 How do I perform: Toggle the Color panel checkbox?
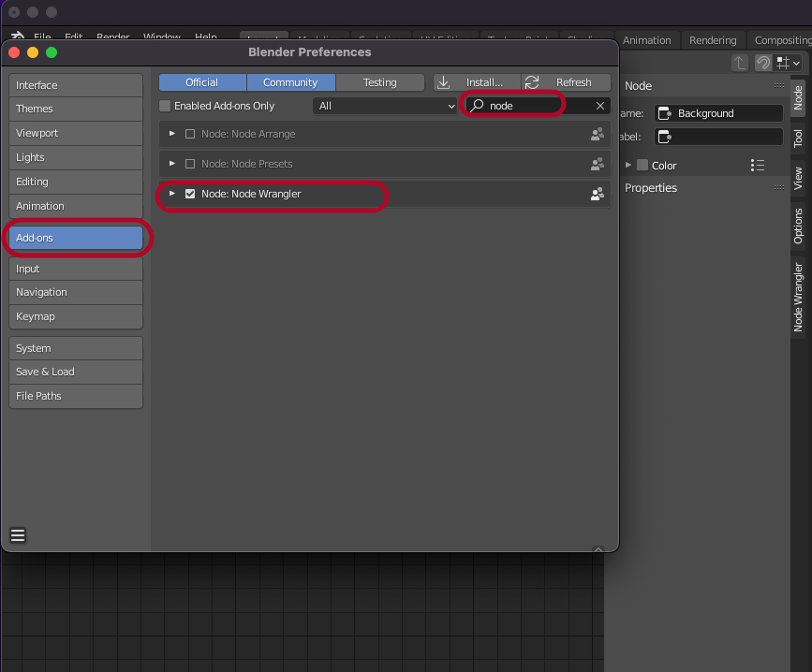coord(642,165)
